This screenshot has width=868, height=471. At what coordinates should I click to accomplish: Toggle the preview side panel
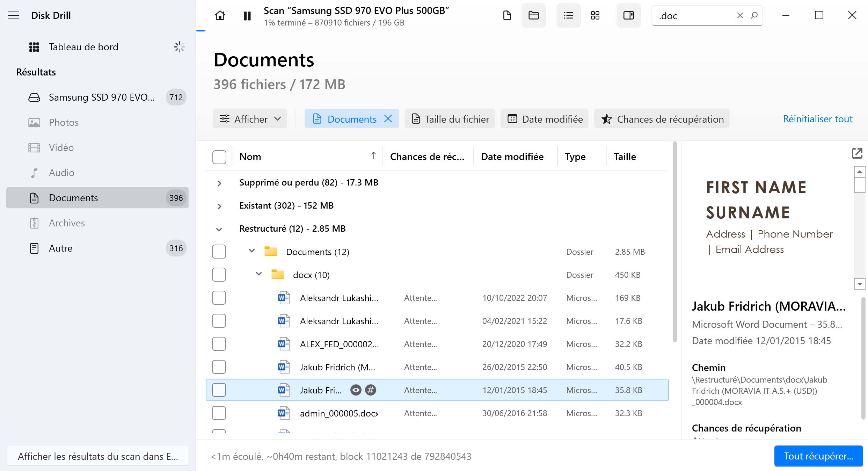point(628,15)
